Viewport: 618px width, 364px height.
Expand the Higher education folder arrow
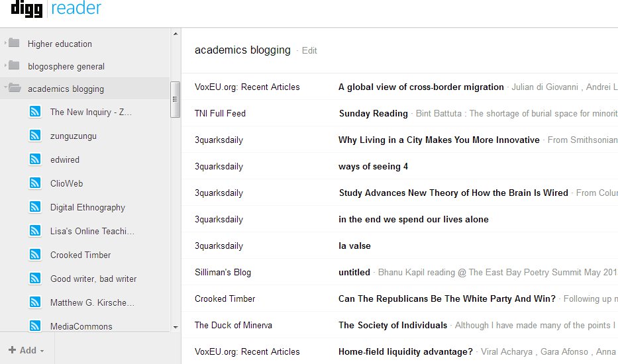(5, 42)
